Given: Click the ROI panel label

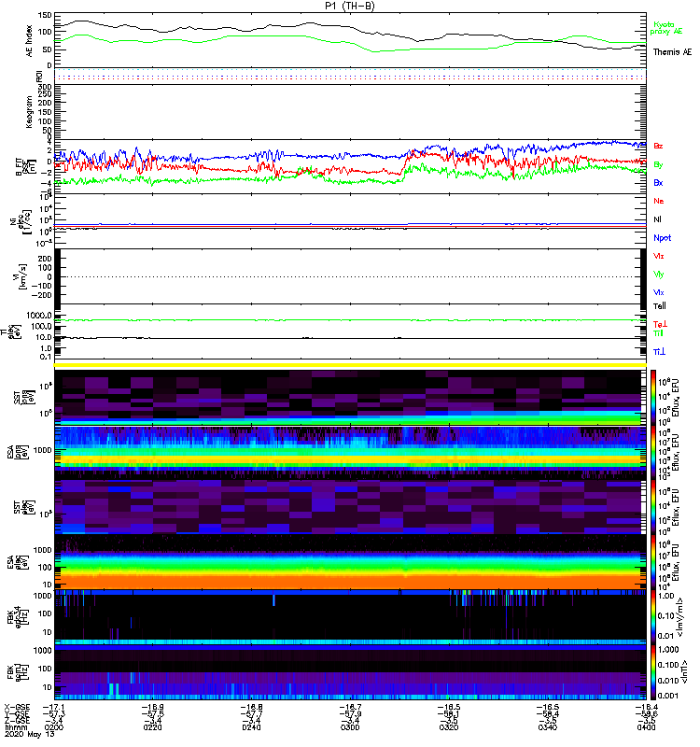Looking at the screenshot, I should point(39,76).
